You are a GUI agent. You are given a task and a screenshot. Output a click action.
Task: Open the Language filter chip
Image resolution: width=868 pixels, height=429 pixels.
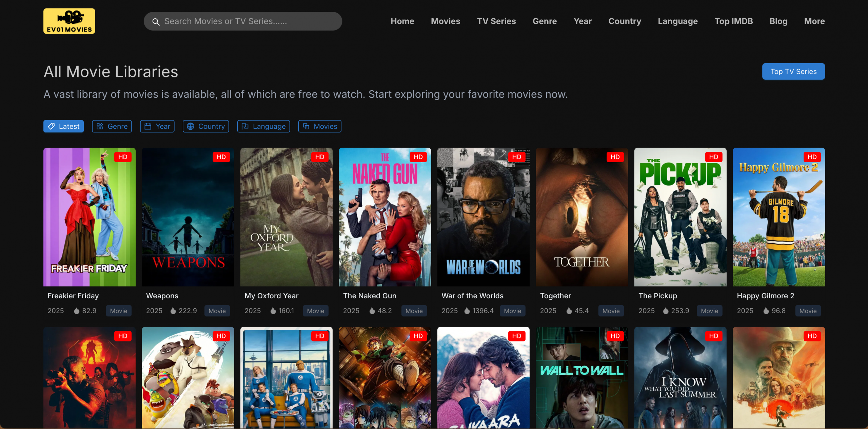coord(263,126)
